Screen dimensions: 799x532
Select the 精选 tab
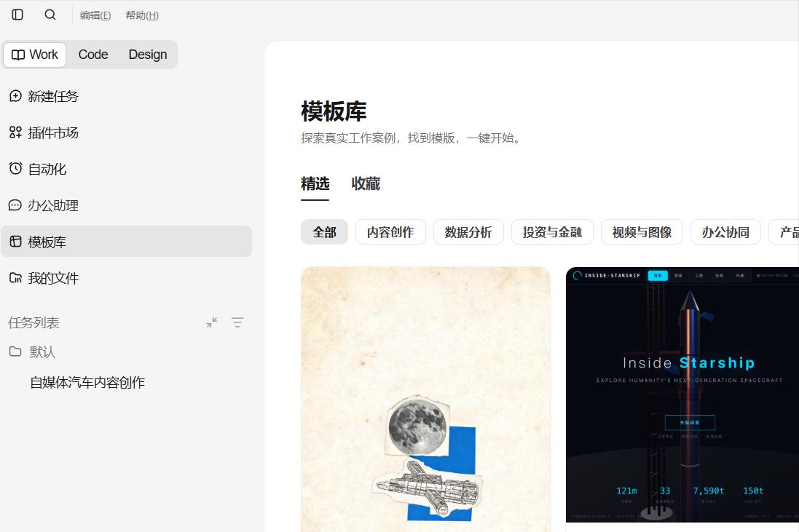coord(315,184)
